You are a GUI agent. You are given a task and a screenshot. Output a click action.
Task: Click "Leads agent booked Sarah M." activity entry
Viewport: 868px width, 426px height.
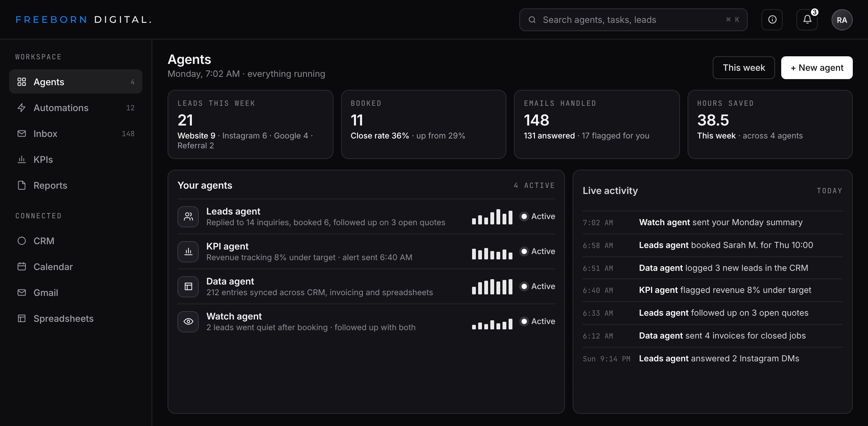712,245
